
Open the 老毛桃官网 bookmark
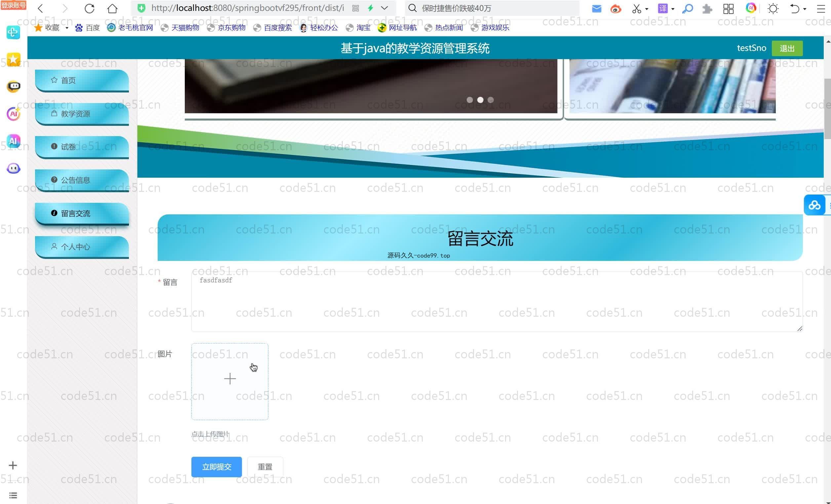[130, 28]
